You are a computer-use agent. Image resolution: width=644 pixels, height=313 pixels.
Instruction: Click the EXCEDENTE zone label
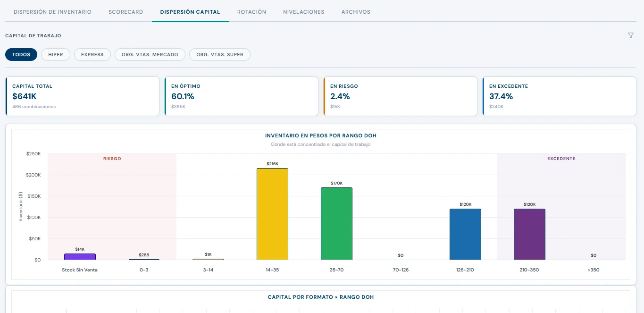point(561,159)
